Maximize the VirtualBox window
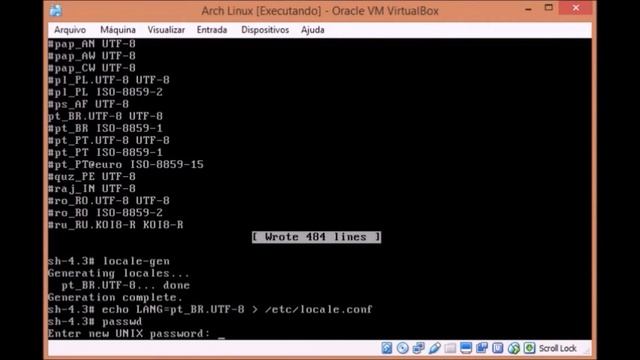640x360 pixels. [x=549, y=8]
